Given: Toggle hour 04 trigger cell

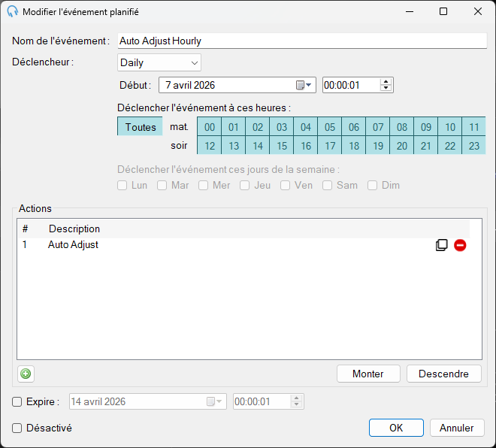Looking at the screenshot, I should [x=306, y=126].
